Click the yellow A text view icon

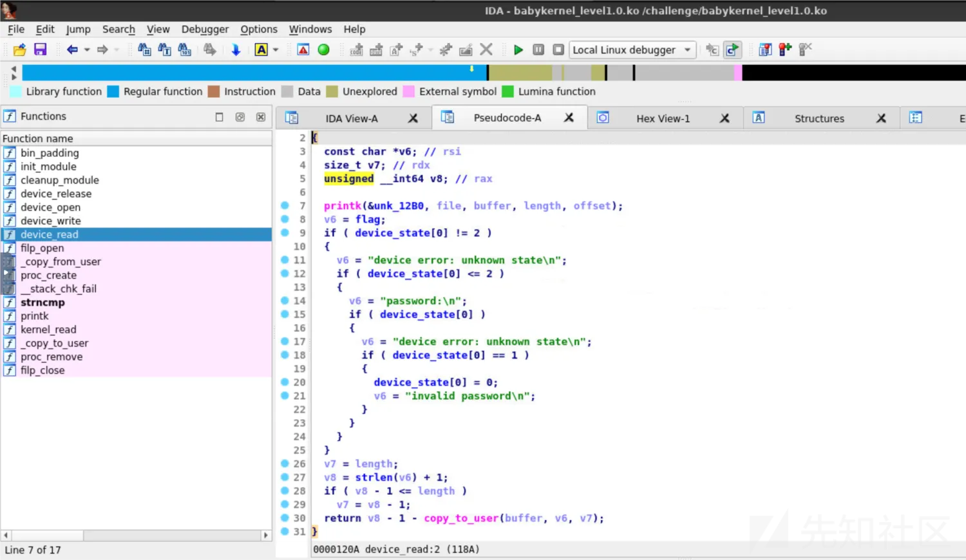261,50
